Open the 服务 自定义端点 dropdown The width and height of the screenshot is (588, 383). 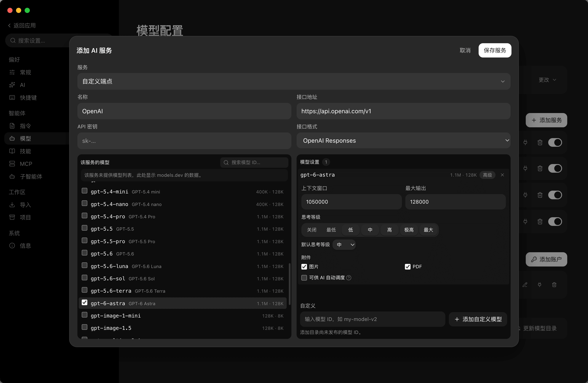point(294,81)
